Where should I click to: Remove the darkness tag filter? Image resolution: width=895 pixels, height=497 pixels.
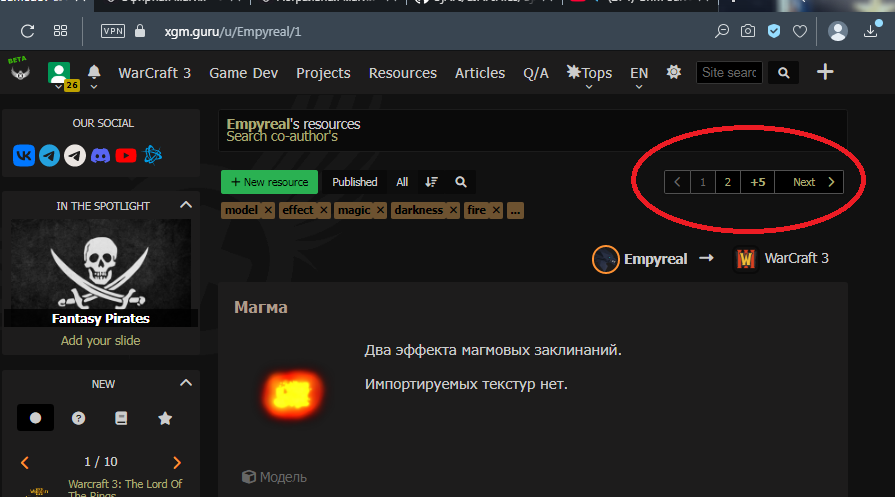[x=453, y=210]
